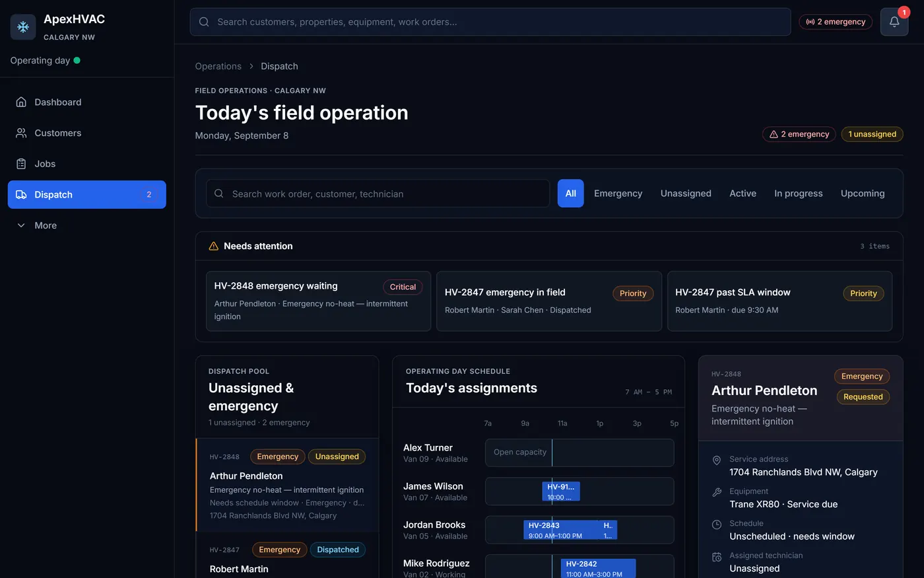Select the All filter tab
The width and height of the screenshot is (924, 578).
tap(571, 194)
